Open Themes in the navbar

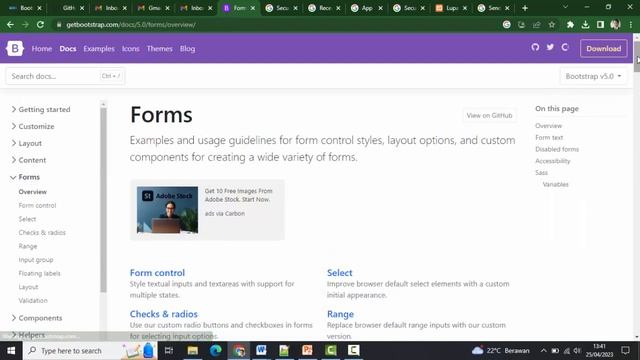pos(160,49)
